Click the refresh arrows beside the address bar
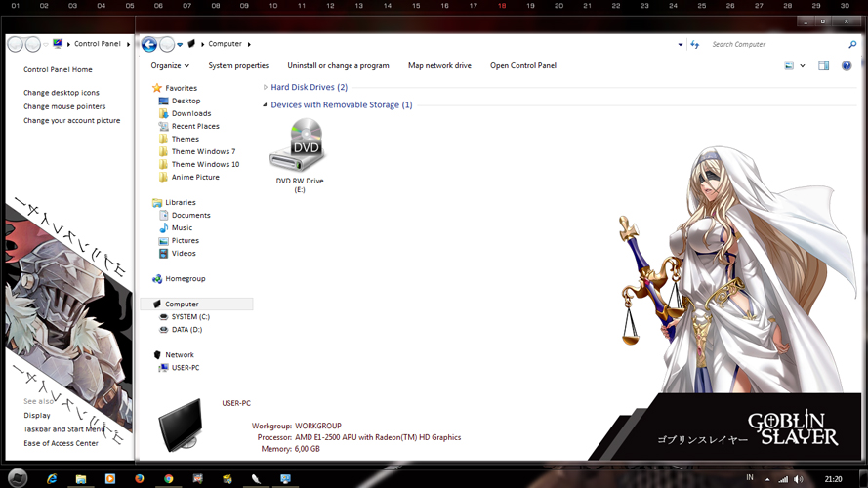 point(695,44)
